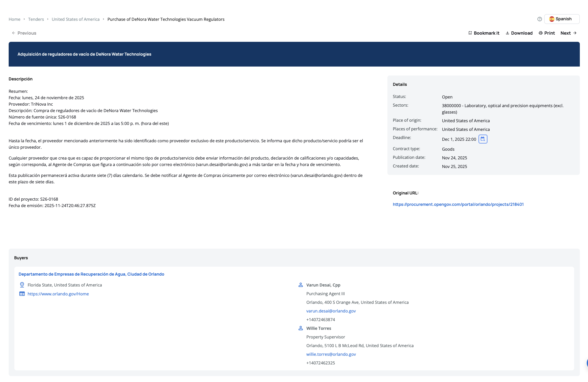Viewport: 588px width, 382px height.
Task: Click the help question mark icon
Action: (539, 19)
